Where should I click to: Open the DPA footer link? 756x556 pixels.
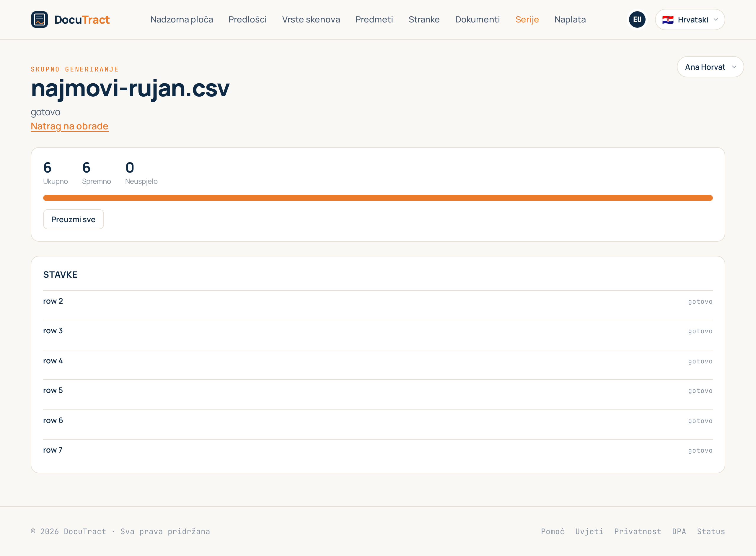click(x=679, y=531)
